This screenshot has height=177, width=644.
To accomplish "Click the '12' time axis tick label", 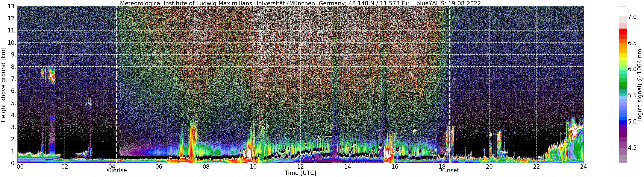I will pos(300,167).
